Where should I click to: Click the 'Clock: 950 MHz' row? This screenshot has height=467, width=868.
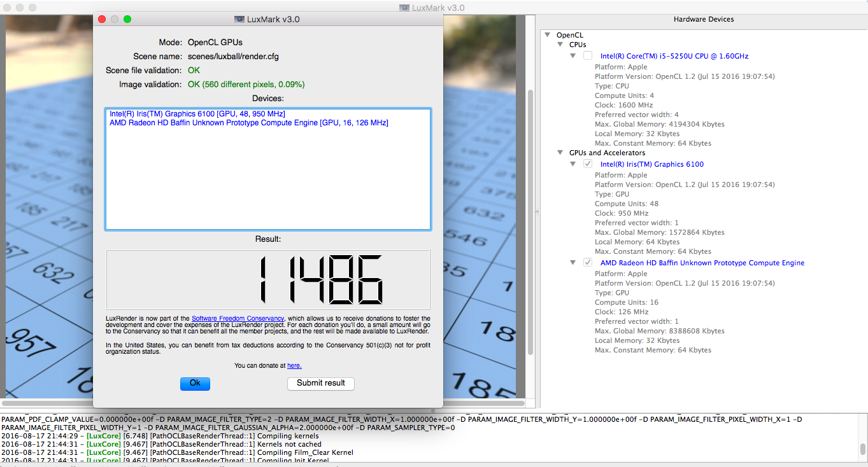(622, 213)
